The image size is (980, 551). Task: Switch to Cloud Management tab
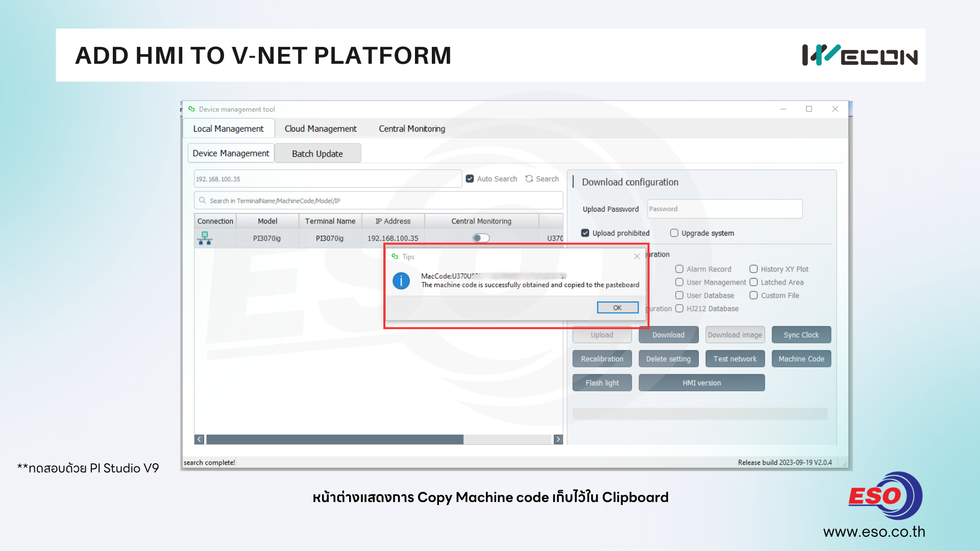coord(321,129)
